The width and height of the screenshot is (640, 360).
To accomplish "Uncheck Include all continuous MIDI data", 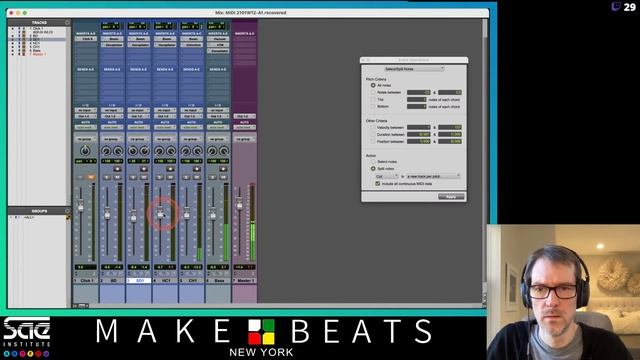I will 378,184.
